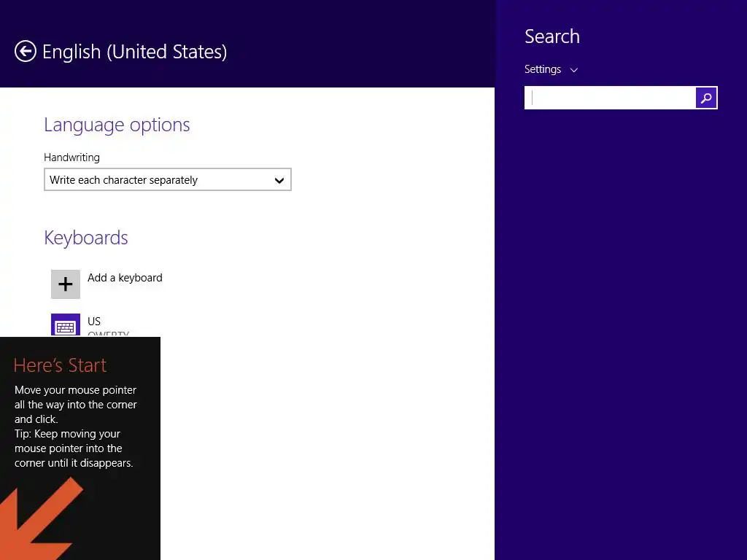747x560 pixels.
Task: Click the orange arrow pointing to corner
Action: 41,519
